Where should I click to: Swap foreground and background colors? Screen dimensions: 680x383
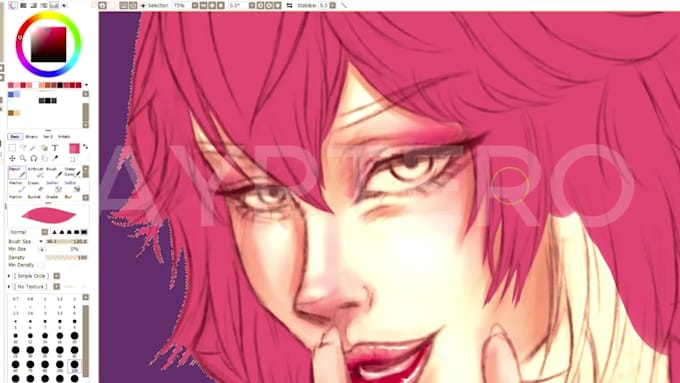(x=85, y=147)
